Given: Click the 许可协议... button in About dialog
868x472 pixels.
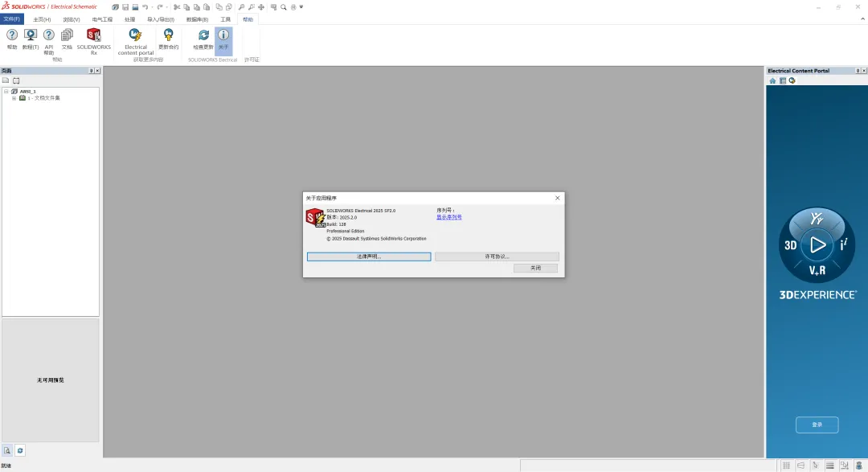Looking at the screenshot, I should 497,257.
